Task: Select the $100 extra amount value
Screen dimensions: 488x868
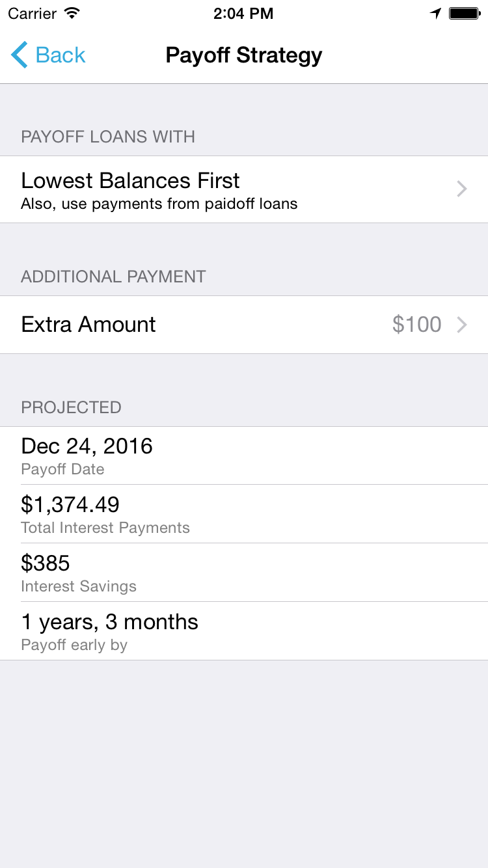Action: 416,325
